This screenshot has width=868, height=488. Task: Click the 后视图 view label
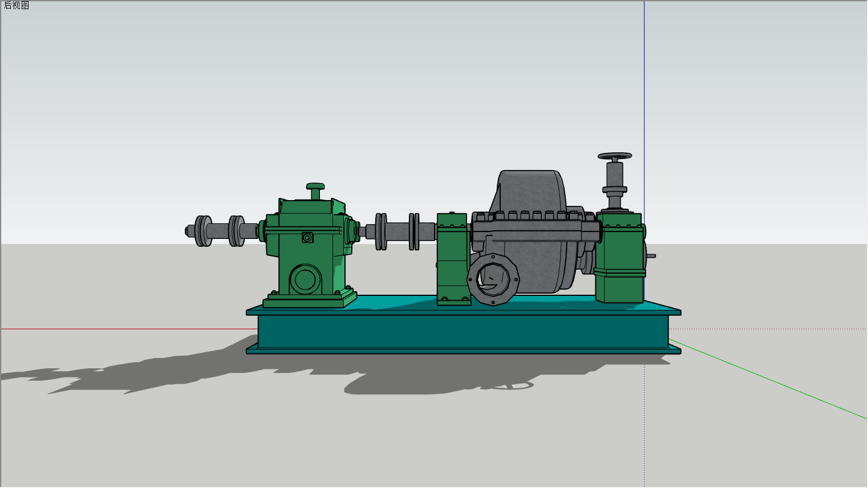(x=16, y=5)
